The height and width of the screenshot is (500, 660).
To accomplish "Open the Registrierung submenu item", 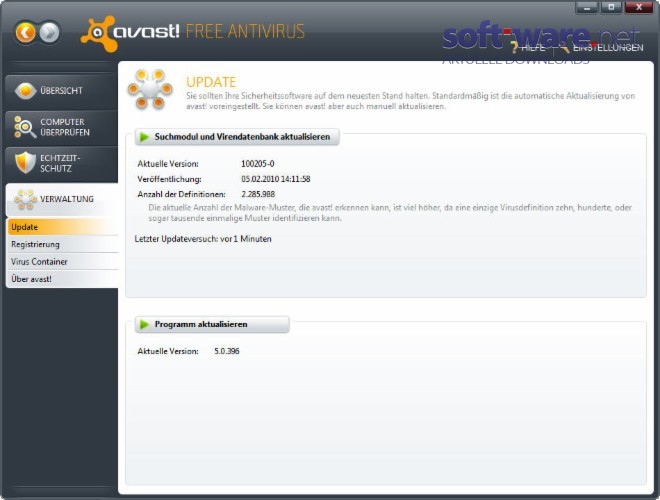I will [x=62, y=244].
